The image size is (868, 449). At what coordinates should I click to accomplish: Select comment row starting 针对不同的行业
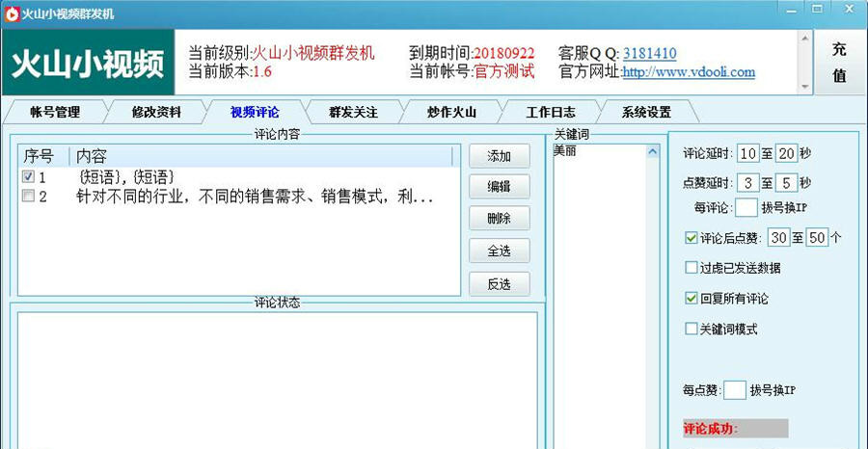click(x=239, y=197)
